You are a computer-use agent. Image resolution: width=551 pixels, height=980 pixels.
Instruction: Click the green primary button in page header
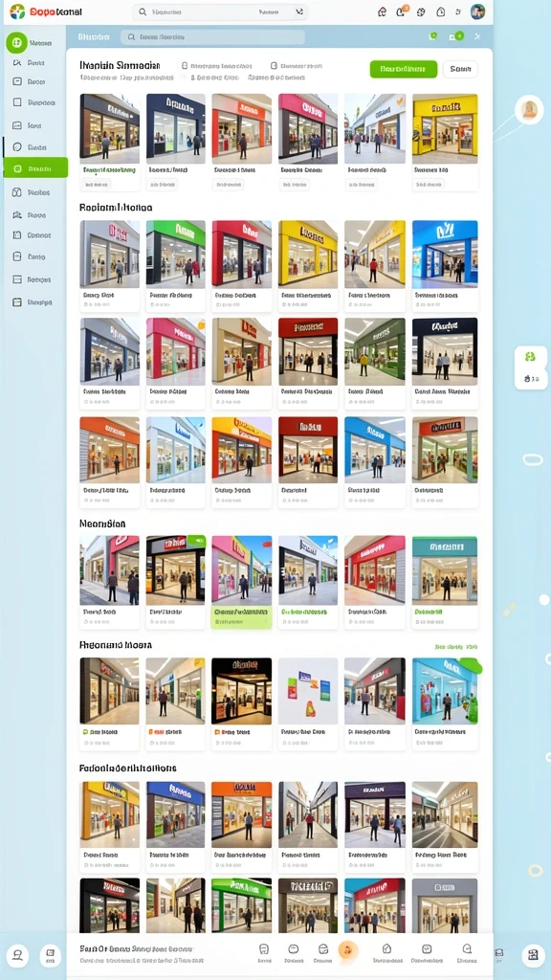tap(403, 69)
